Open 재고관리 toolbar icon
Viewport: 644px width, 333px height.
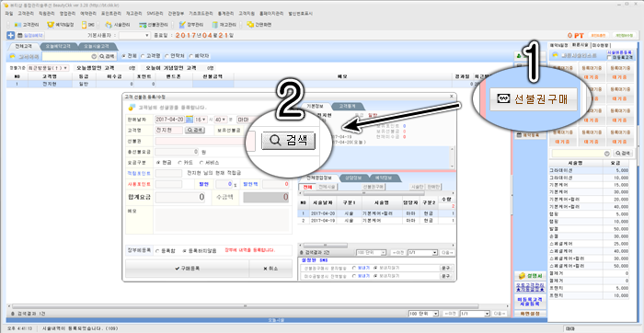click(x=224, y=25)
